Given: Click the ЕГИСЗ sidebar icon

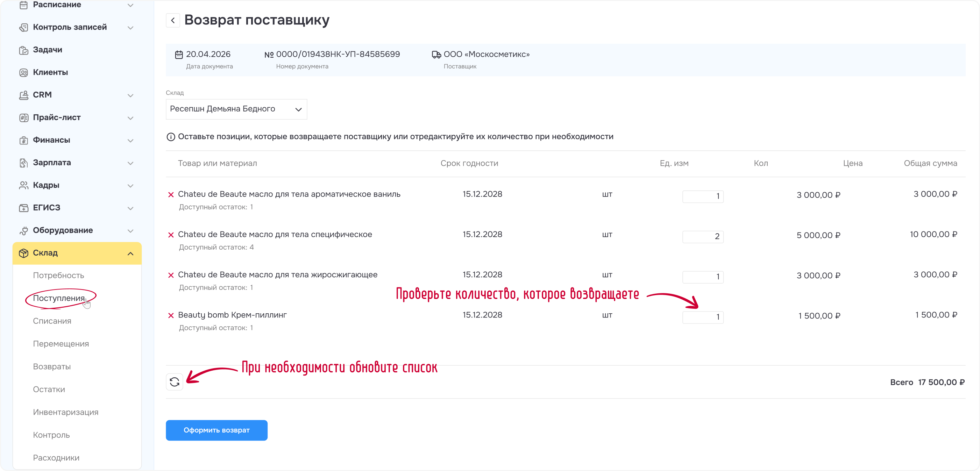Looking at the screenshot, I should click(x=23, y=208).
